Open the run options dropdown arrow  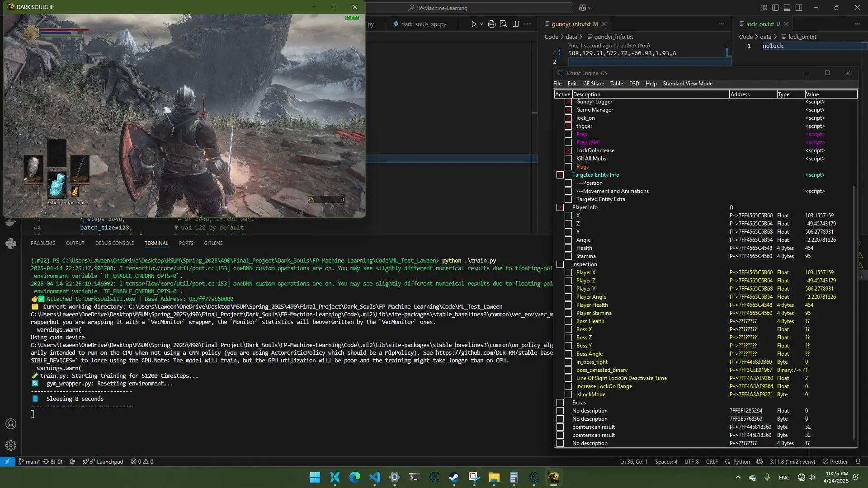pyautogui.click(x=481, y=24)
